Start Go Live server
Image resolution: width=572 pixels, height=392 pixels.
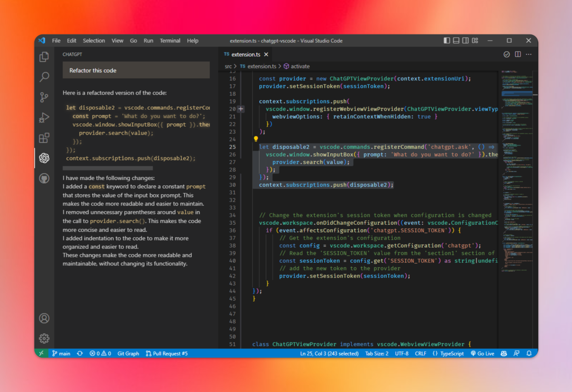click(482, 353)
